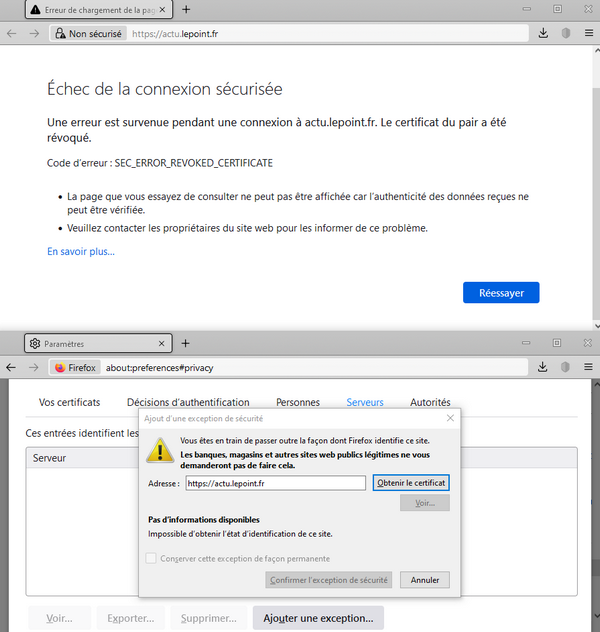The height and width of the screenshot is (632, 600).
Task: Click 'Ajouter une exception…' button
Action: (x=318, y=618)
